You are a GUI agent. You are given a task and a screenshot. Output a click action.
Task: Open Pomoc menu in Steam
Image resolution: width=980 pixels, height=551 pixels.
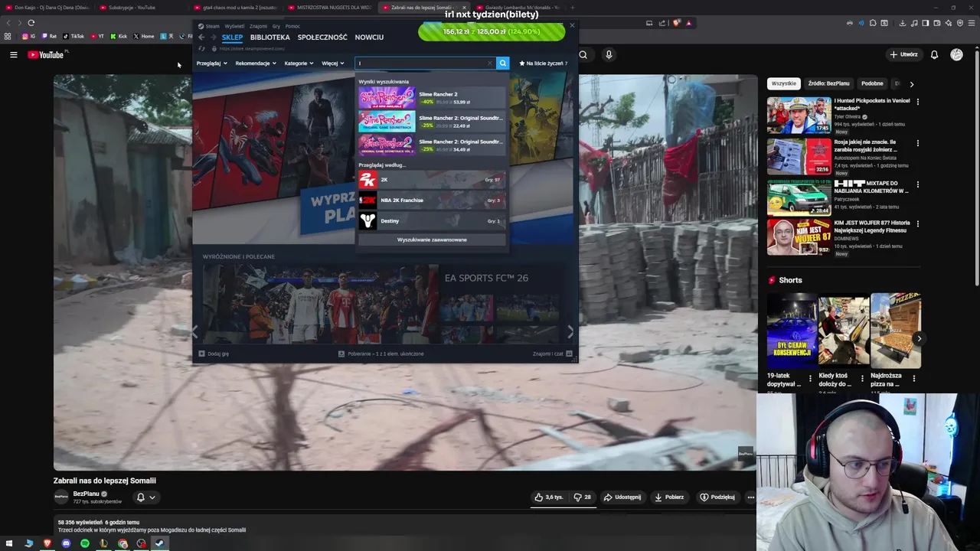[x=292, y=26]
